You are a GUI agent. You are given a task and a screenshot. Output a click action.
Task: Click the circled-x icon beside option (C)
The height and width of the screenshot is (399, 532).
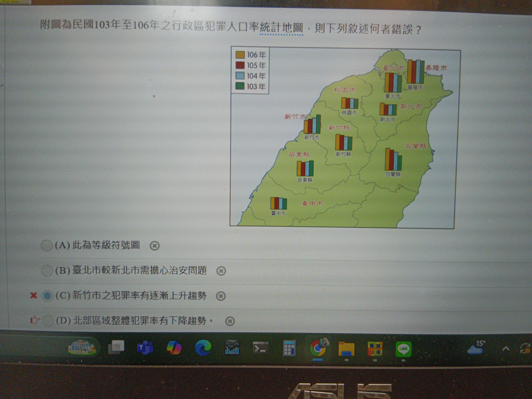(221, 296)
